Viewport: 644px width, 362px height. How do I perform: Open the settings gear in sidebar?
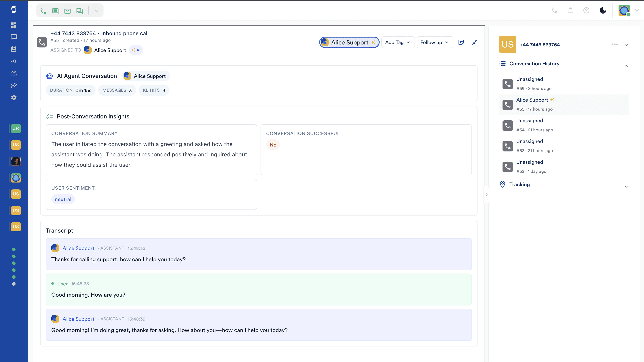[14, 98]
